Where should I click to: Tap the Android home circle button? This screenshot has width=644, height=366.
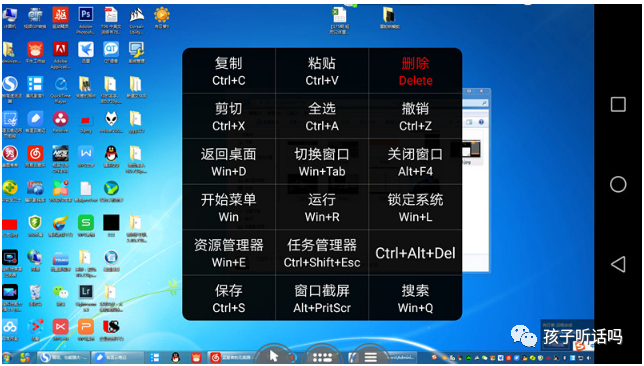[x=618, y=184]
